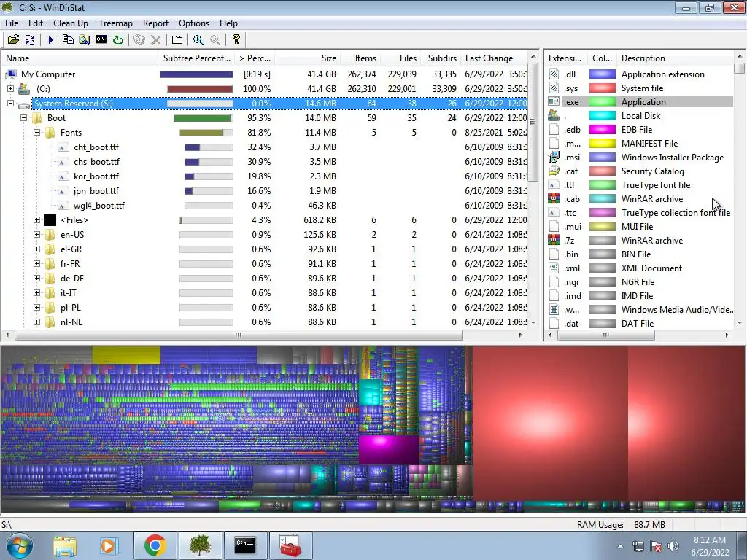This screenshot has width=747, height=560.
Task: Open Windows Explorer from the taskbar
Action: pos(65,545)
